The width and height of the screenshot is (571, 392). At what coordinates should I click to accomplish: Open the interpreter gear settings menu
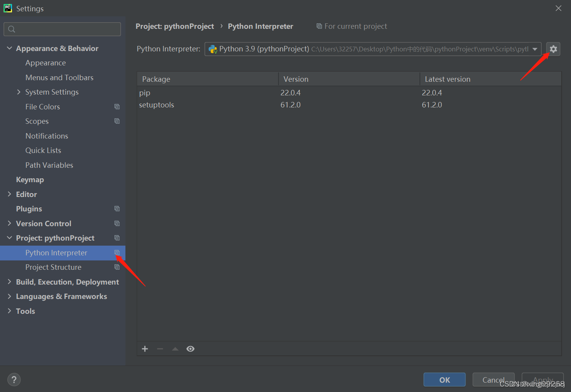coord(553,49)
